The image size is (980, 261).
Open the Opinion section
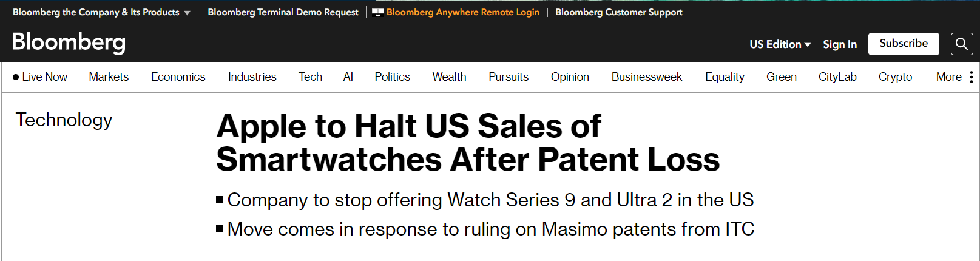pos(570,77)
